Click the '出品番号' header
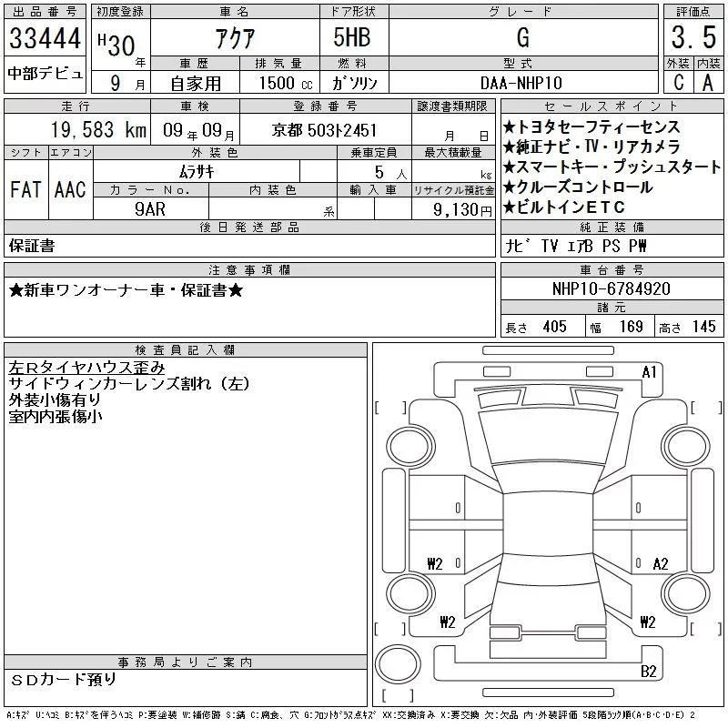Image resolution: width=728 pixels, height=728 pixels. (x=45, y=11)
